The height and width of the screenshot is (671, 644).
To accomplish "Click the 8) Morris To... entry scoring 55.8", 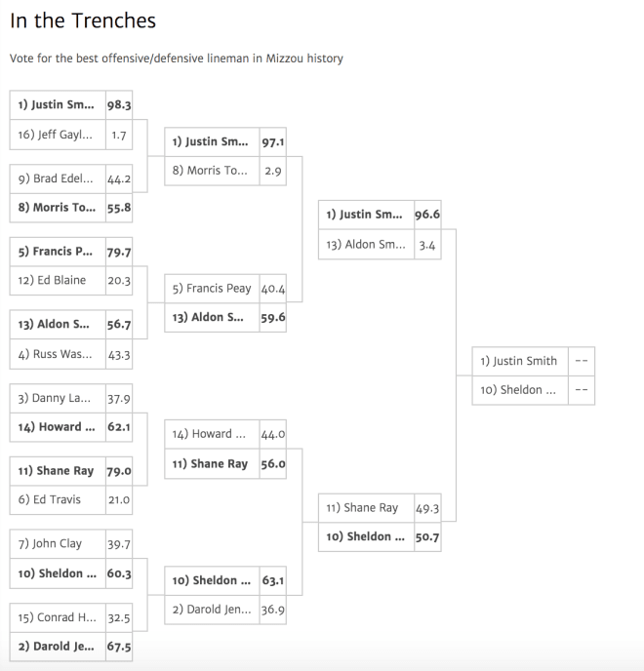I will coord(71,208).
